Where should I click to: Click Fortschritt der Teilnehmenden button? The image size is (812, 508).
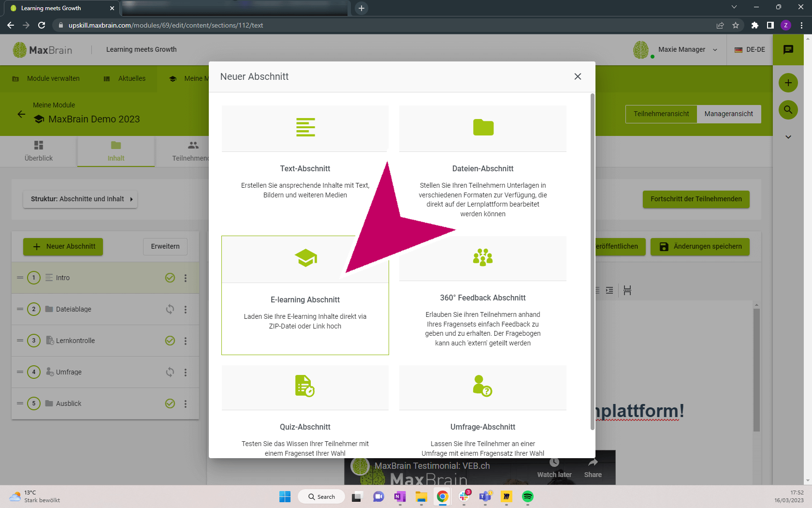[x=696, y=199]
